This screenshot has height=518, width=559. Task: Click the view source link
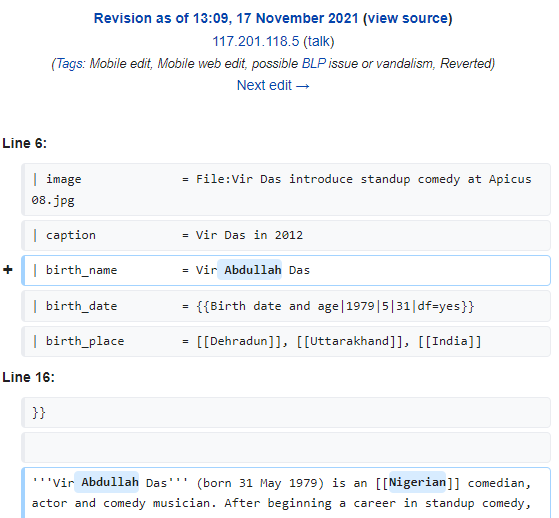407,18
